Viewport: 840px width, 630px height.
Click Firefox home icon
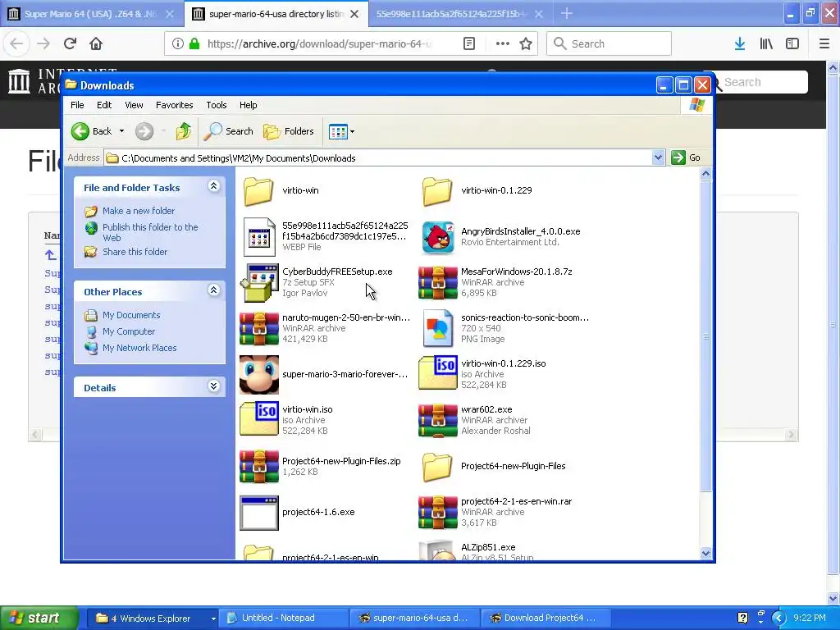(x=96, y=43)
